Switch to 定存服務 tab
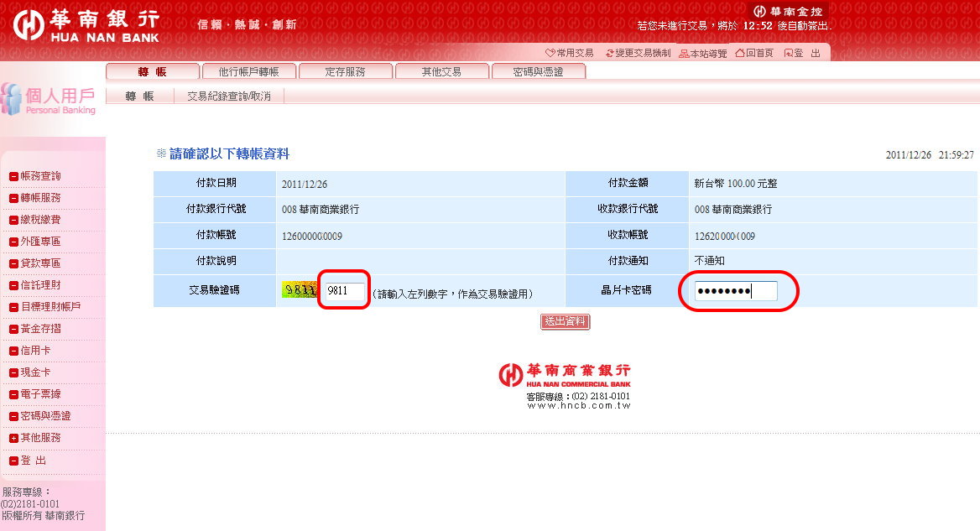980x531 pixels. click(x=346, y=71)
